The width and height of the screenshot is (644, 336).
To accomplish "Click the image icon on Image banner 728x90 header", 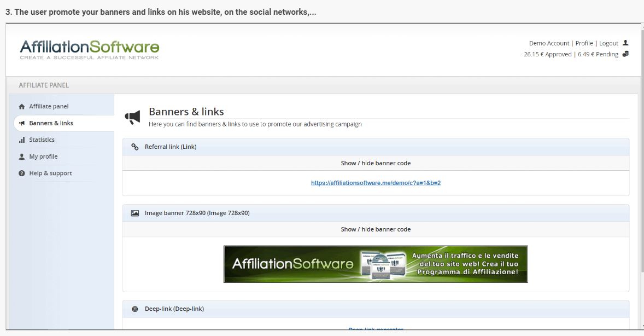I will 135,213.
